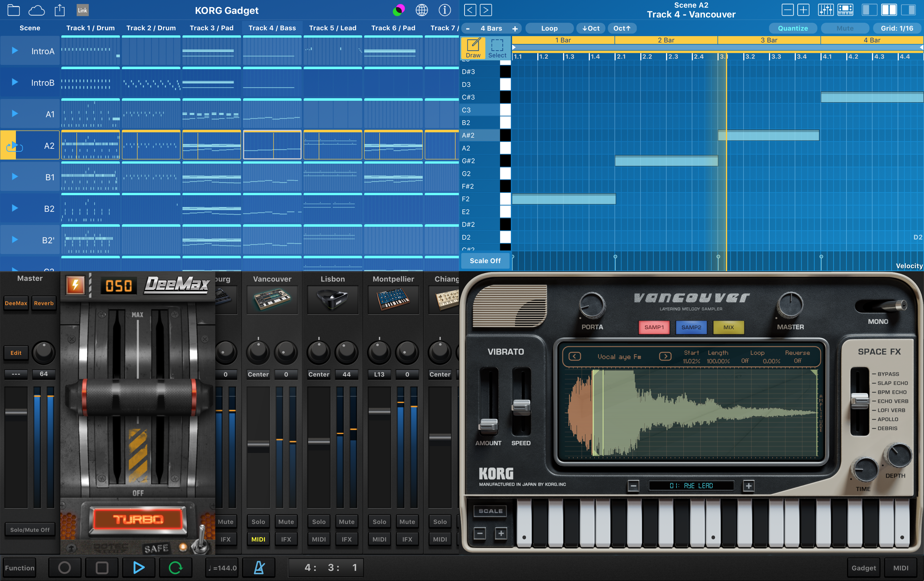924x581 pixels.
Task: Mute the Lisbon channel
Action: pos(347,522)
